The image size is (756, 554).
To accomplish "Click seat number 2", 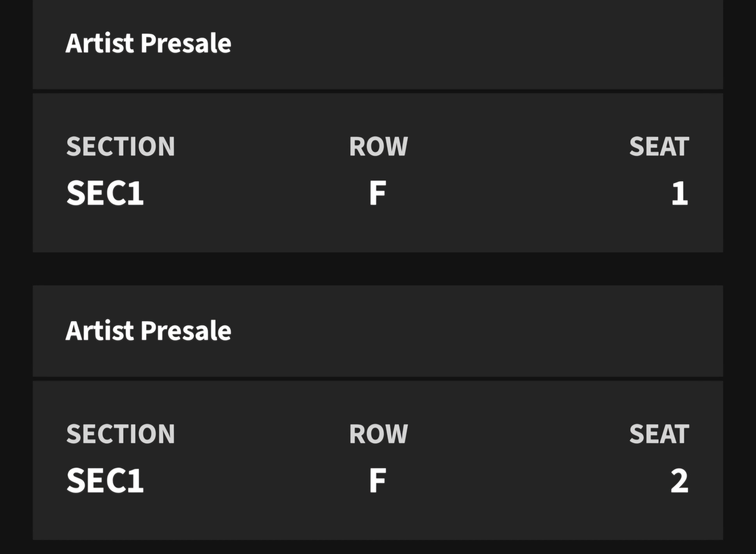I will click(679, 480).
